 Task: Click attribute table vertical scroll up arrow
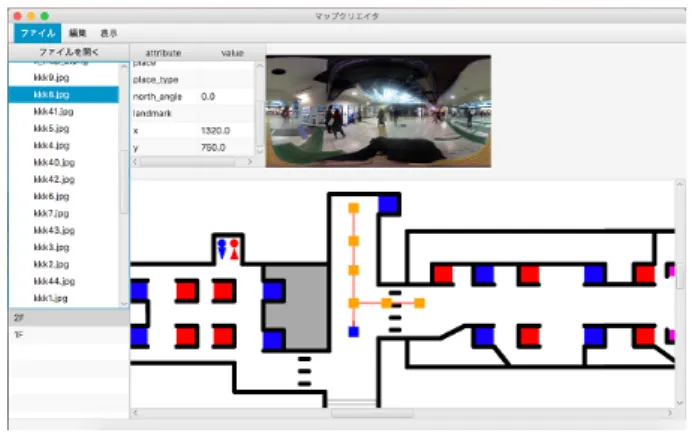(x=260, y=66)
